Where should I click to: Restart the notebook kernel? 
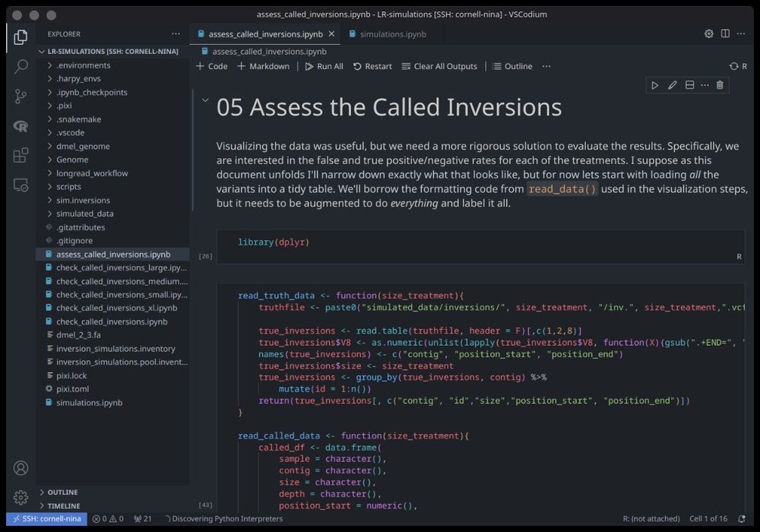[372, 66]
